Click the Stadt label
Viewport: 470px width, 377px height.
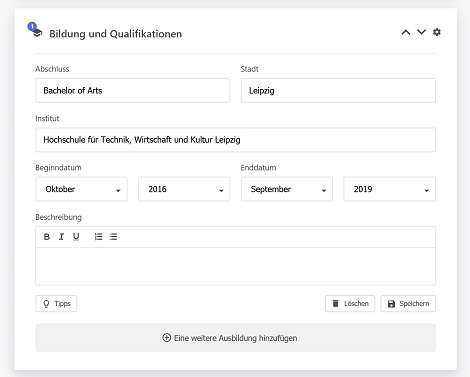(250, 69)
